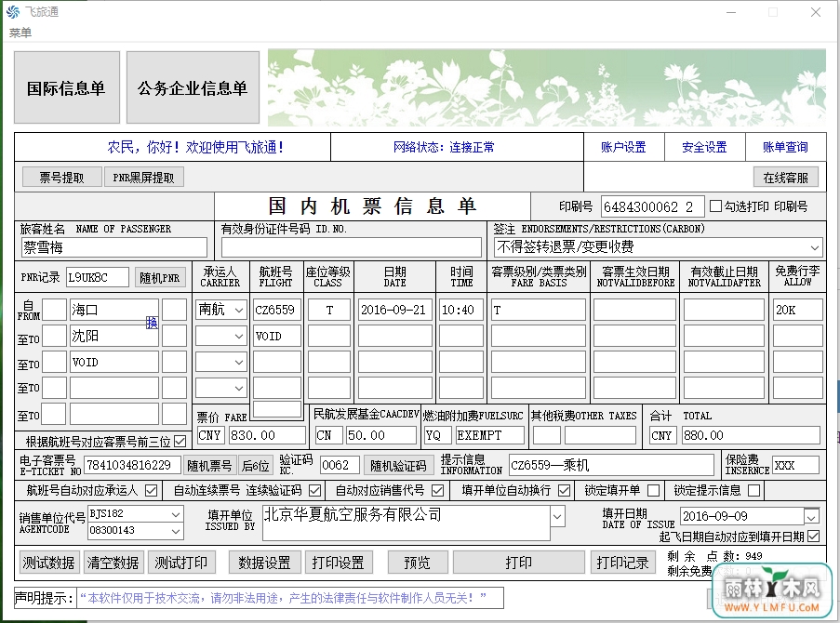Click the e-ticket number field 7841034816229
This screenshot has width=840, height=623.
(x=133, y=465)
